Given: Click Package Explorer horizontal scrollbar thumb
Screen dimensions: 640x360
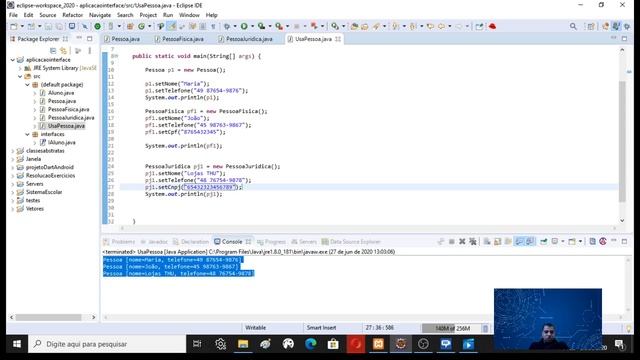Looking at the screenshot, I should [48, 317].
